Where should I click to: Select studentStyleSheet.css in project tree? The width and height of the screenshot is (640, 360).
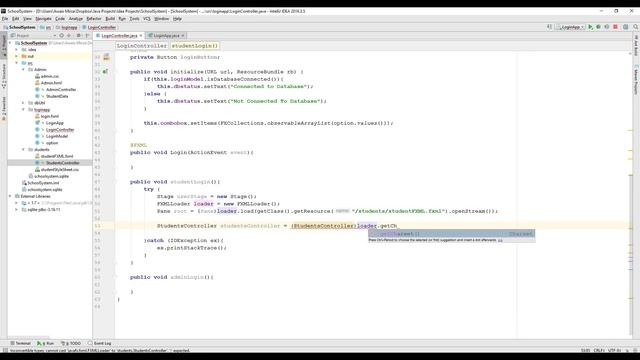[59, 169]
